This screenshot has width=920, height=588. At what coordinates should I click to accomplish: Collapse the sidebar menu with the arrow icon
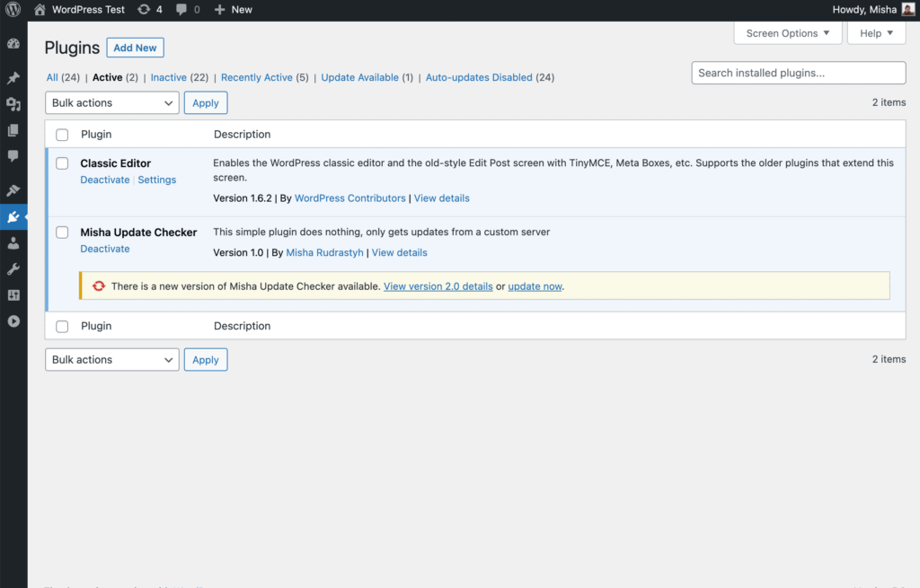click(x=13, y=321)
